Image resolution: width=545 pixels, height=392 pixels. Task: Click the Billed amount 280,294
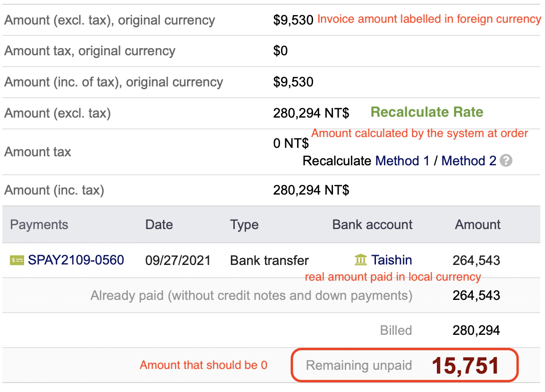477,330
